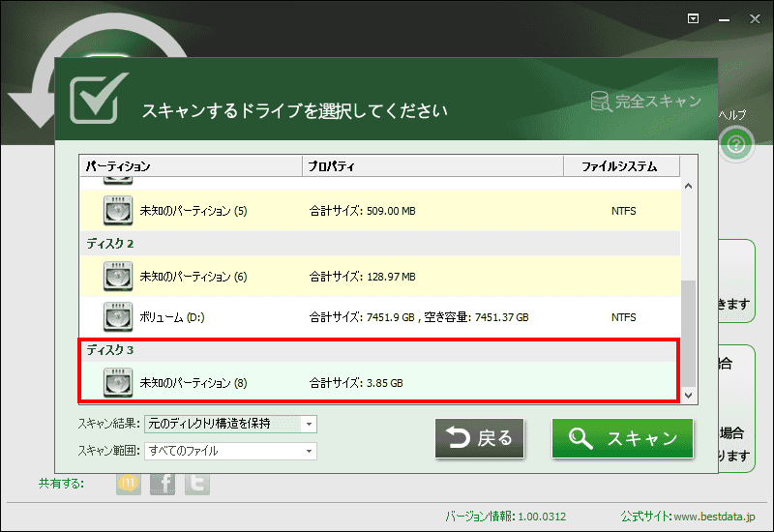Share via the orange chat-bubble icon

[x=129, y=483]
